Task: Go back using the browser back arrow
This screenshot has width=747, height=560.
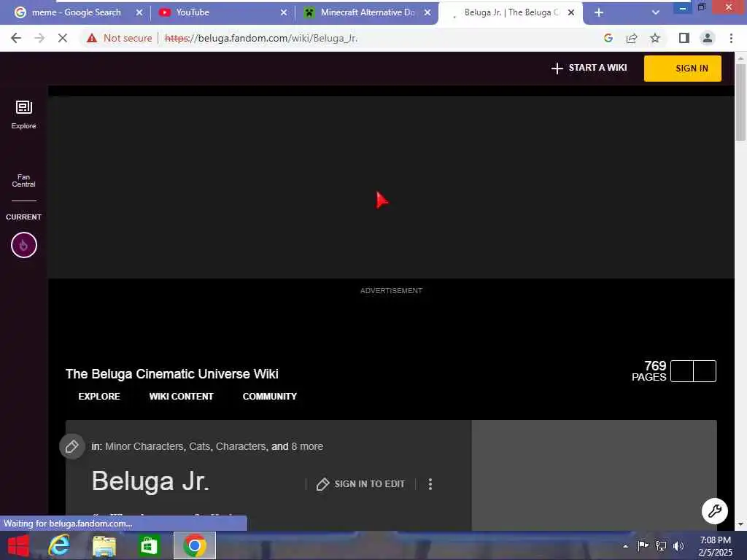Action: 16,38
